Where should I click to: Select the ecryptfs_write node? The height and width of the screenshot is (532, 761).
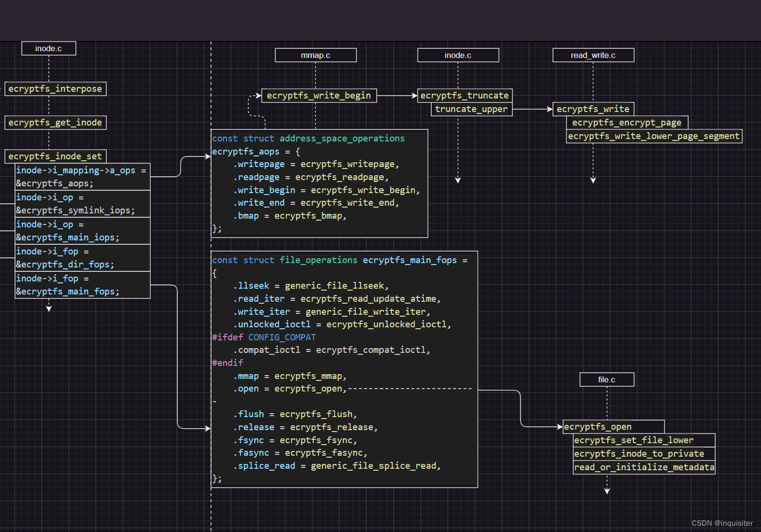click(x=593, y=109)
